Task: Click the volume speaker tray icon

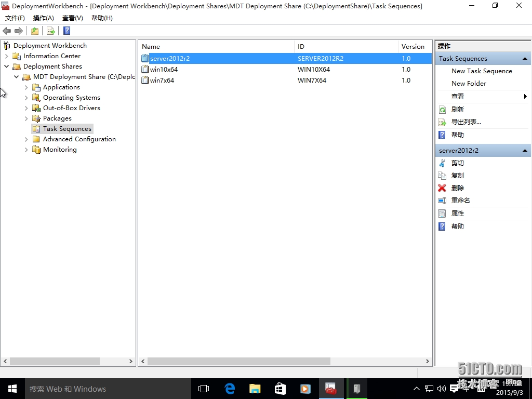Action: tap(442, 389)
